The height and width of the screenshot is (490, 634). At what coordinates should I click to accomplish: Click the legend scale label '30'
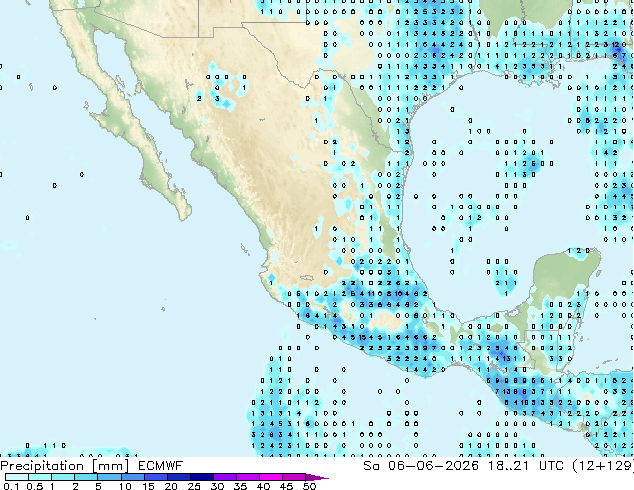(217, 486)
